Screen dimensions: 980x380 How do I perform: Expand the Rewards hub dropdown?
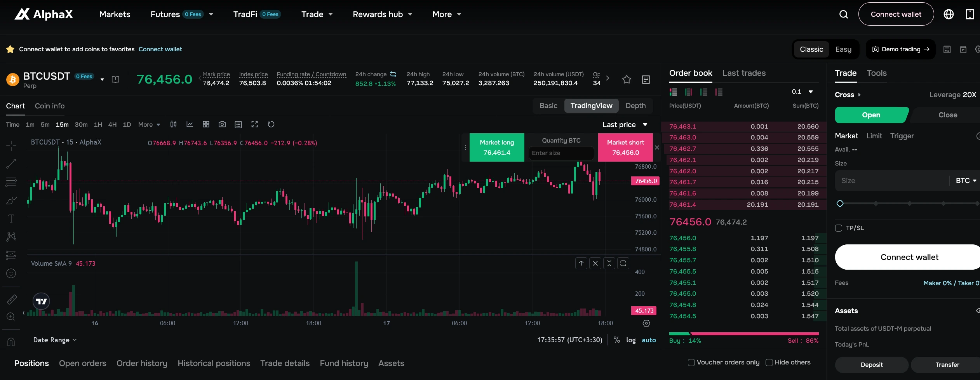410,14
